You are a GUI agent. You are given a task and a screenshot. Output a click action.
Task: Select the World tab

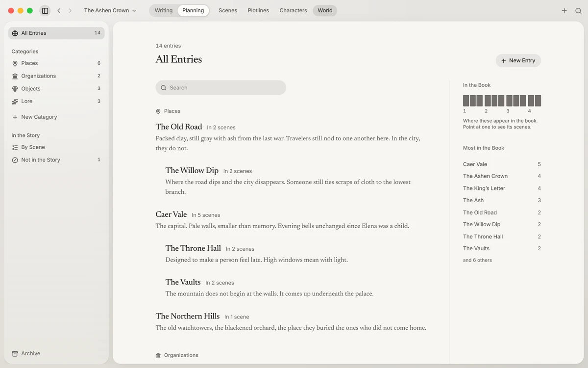(x=325, y=10)
